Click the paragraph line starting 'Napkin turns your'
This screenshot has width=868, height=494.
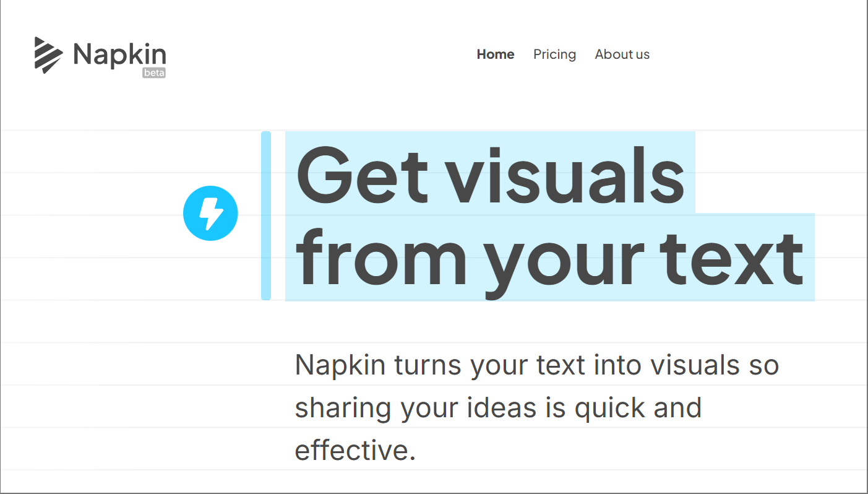[537, 365]
